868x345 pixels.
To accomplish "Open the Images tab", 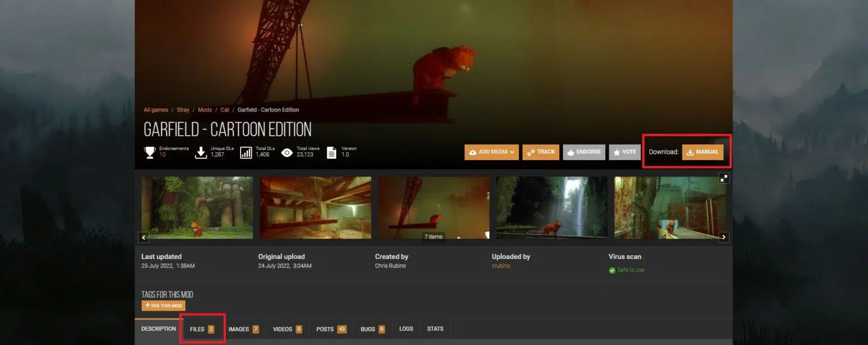I will 244,329.
